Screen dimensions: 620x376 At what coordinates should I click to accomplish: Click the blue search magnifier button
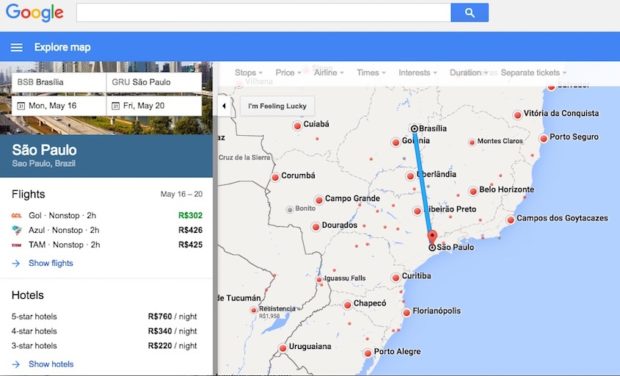coord(469,13)
